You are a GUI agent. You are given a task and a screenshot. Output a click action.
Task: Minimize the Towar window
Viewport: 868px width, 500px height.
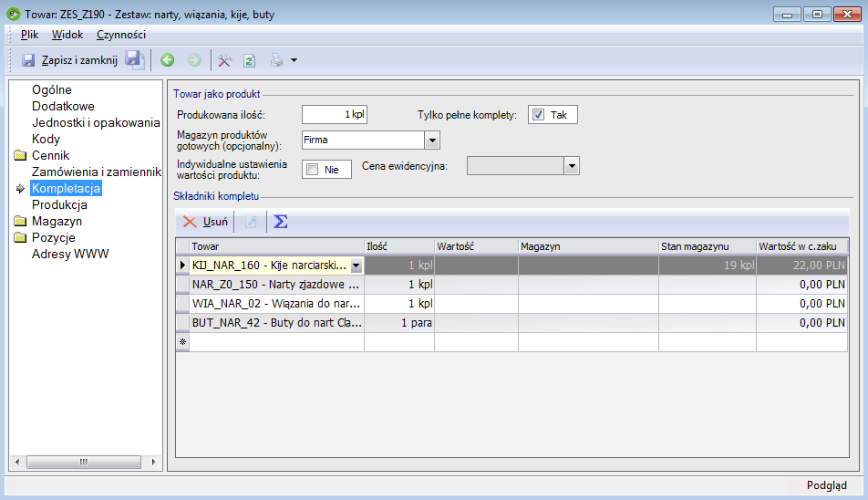[x=787, y=15]
